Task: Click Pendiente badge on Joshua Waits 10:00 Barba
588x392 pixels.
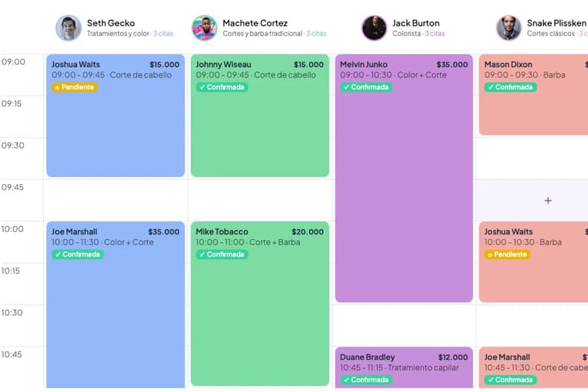Action: (507, 255)
